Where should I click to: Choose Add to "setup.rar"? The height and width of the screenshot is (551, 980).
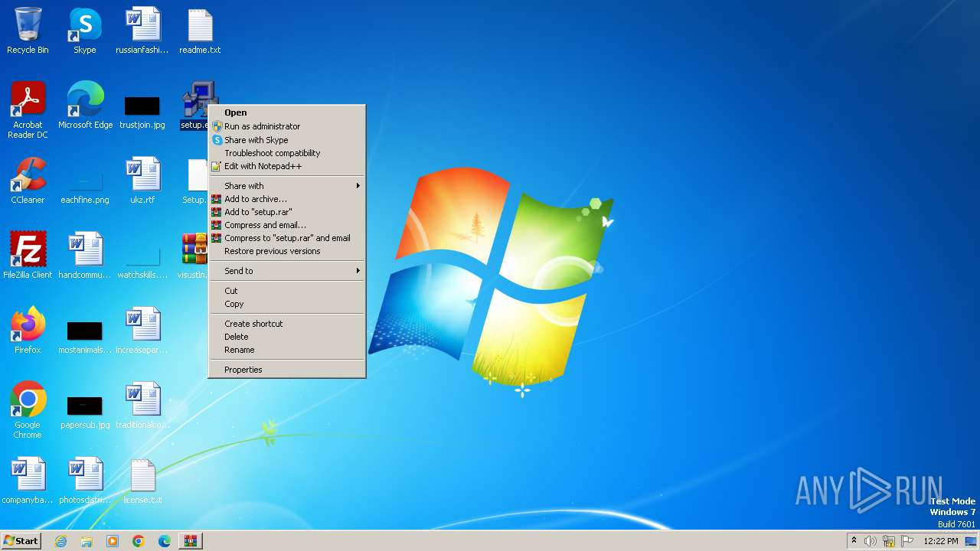coord(287,212)
